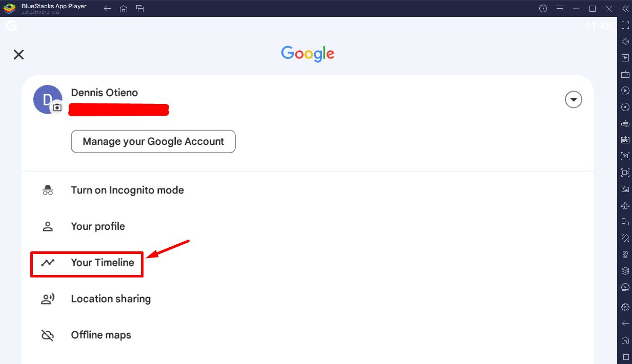This screenshot has width=632, height=364.
Task: Open set location pin in sidebar
Action: click(x=625, y=254)
